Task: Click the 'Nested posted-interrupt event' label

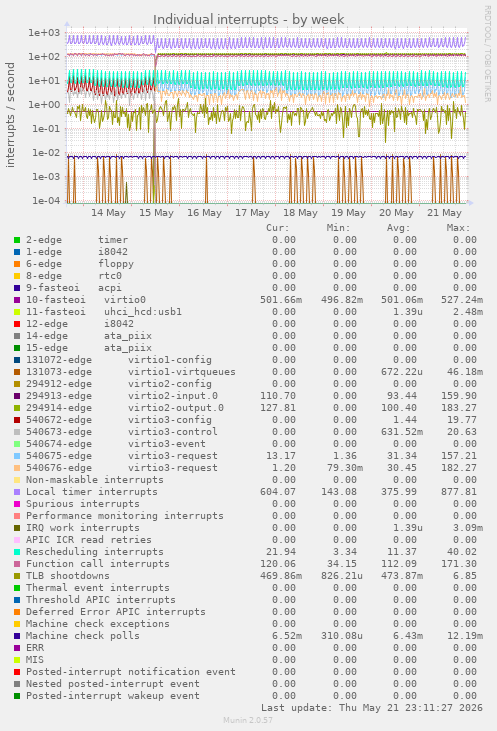Action: point(113,684)
